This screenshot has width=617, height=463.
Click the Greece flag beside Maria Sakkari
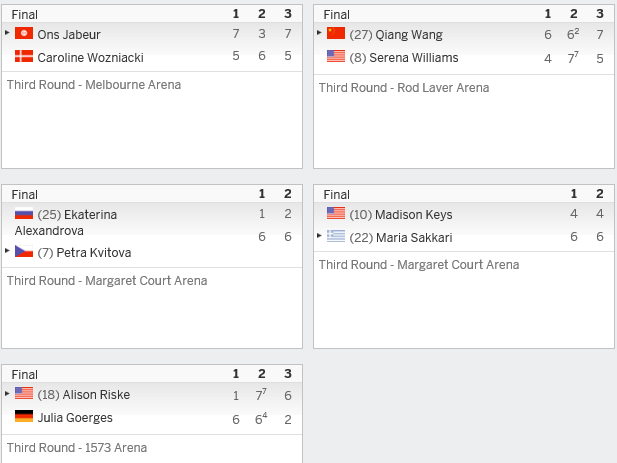coord(336,236)
